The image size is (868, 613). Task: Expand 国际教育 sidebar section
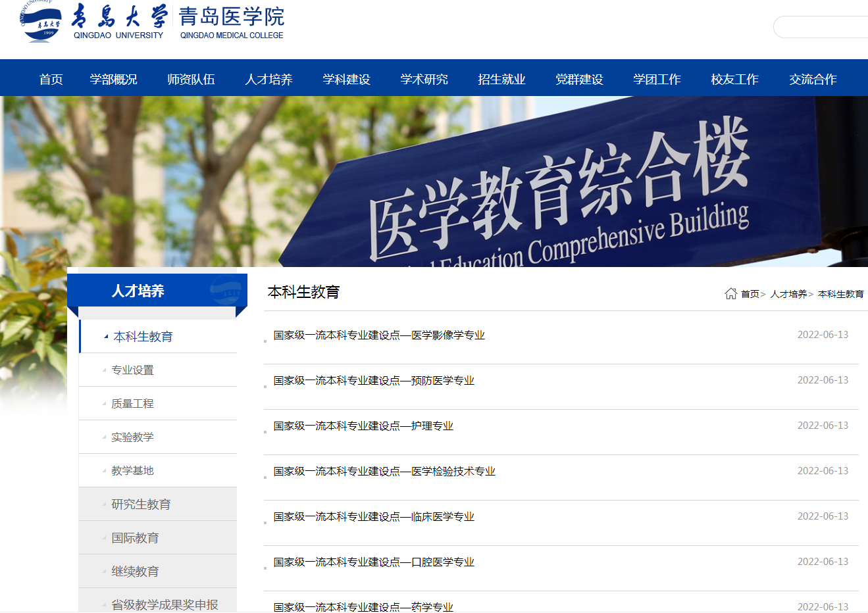point(135,538)
